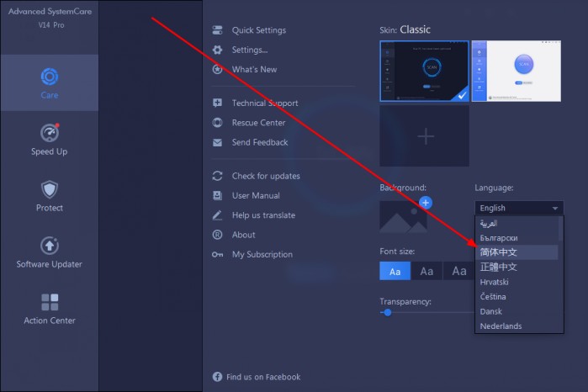This screenshot has width=588, height=392.
Task: Click the background image placeholder
Action: (x=403, y=217)
